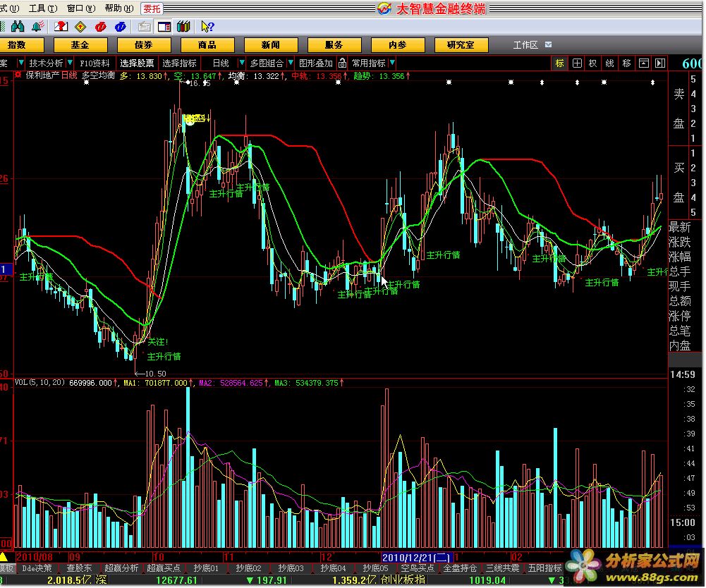Select the 研究室 category button

coord(461,45)
